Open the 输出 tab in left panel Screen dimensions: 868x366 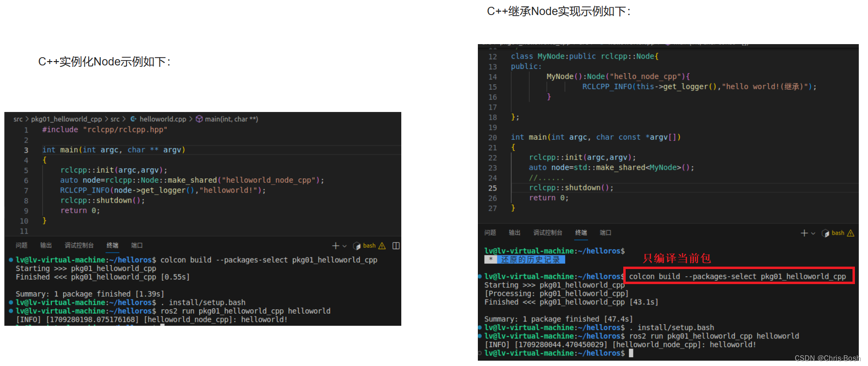pyautogui.click(x=46, y=246)
